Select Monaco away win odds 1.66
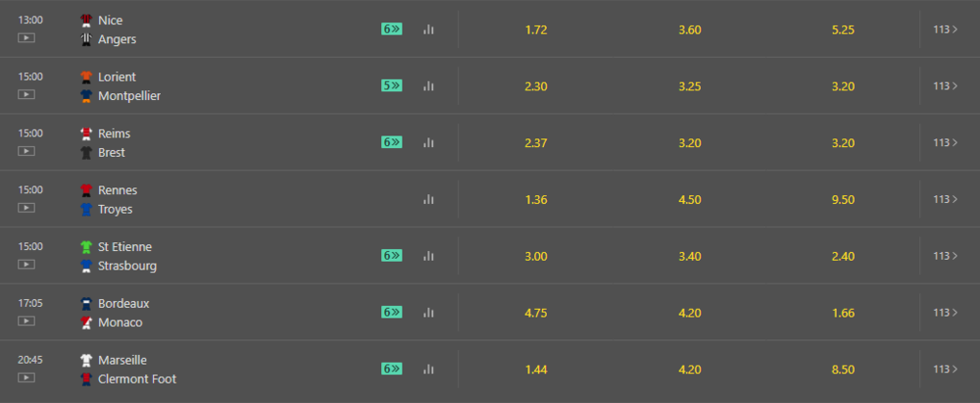 click(843, 312)
